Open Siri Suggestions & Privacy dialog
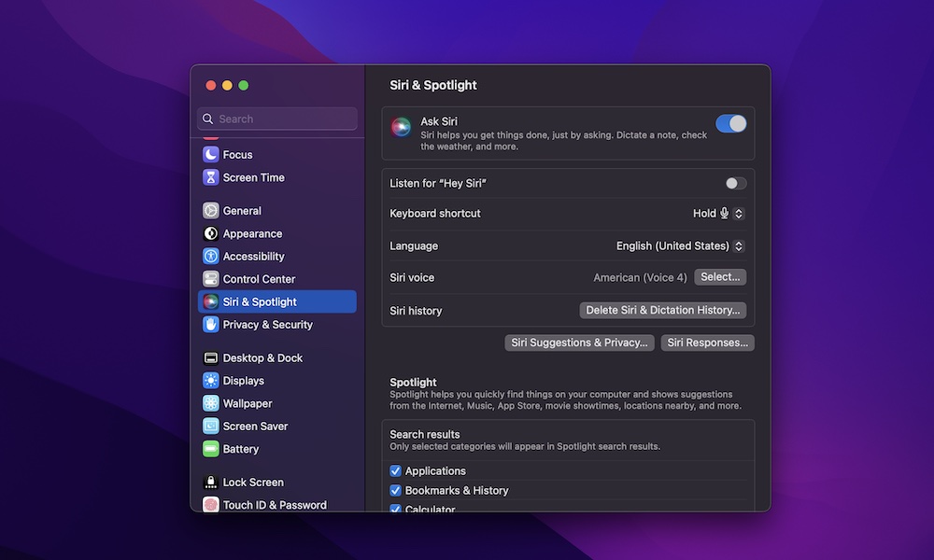 [x=579, y=343]
